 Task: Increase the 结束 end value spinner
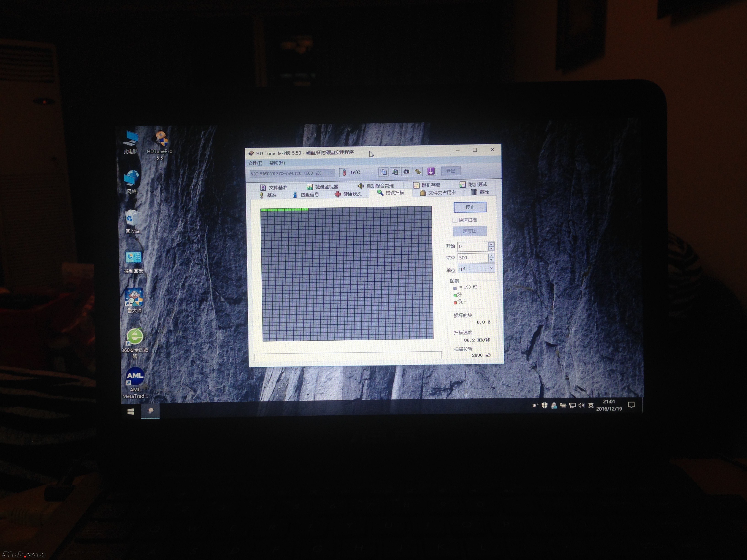click(491, 256)
